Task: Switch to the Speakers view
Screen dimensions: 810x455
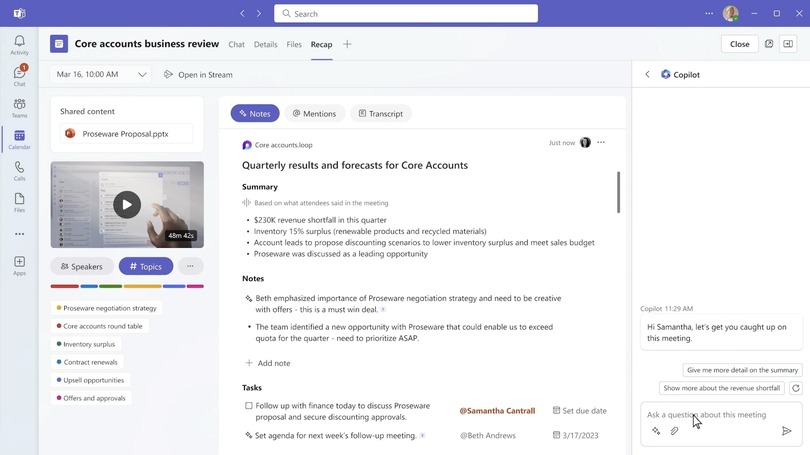Action: coord(82,267)
